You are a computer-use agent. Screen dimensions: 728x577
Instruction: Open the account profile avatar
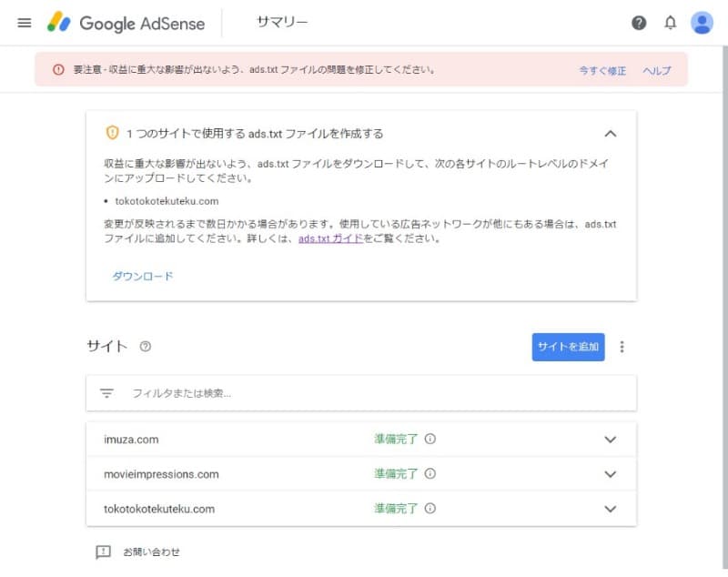[x=702, y=23]
